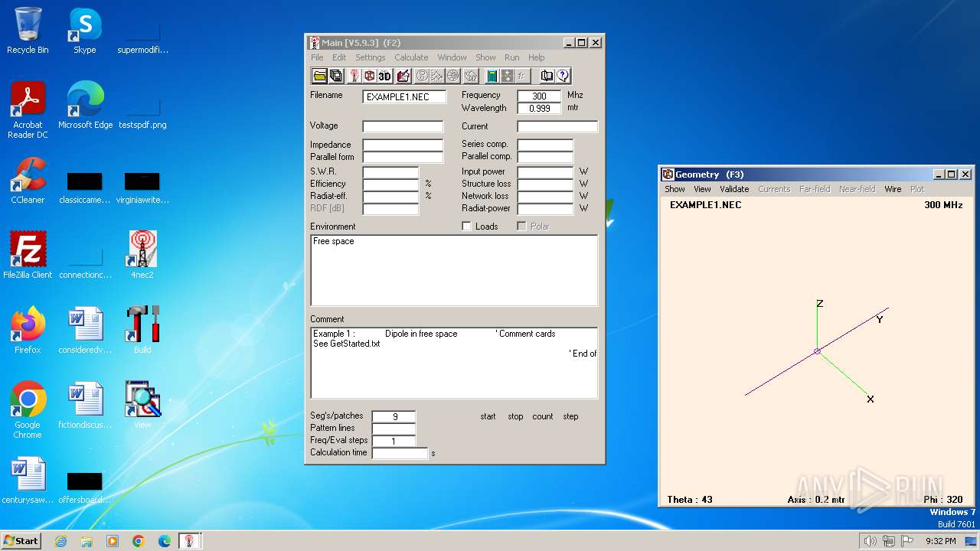Open 4nec2 desktop shortcut
This screenshot has height=551, width=980.
tap(142, 255)
